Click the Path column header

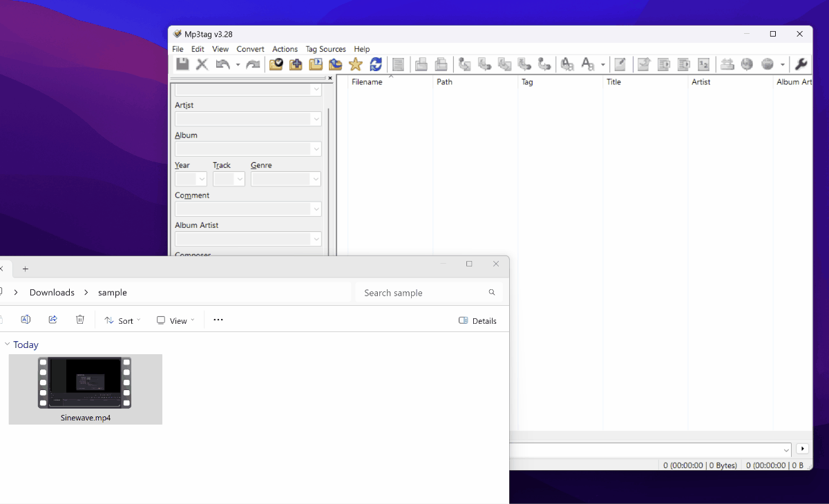(475, 81)
